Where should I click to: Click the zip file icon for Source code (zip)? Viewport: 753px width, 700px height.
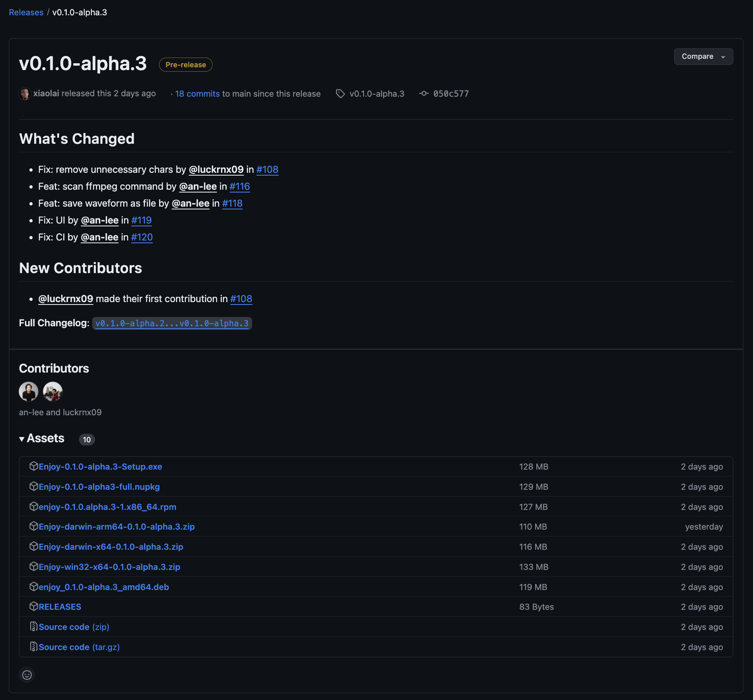click(34, 627)
